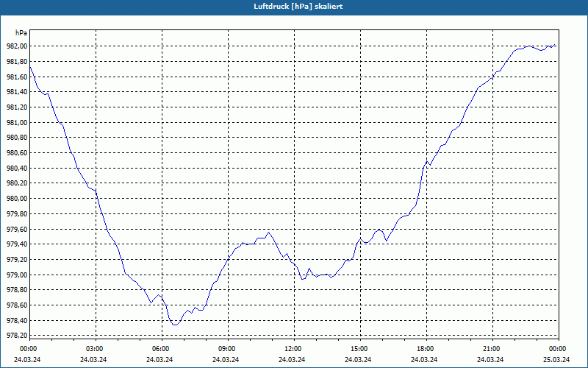Viewport: 588px width, 368px height.
Task: Click the 980,80 y-axis label
Action: [17, 138]
